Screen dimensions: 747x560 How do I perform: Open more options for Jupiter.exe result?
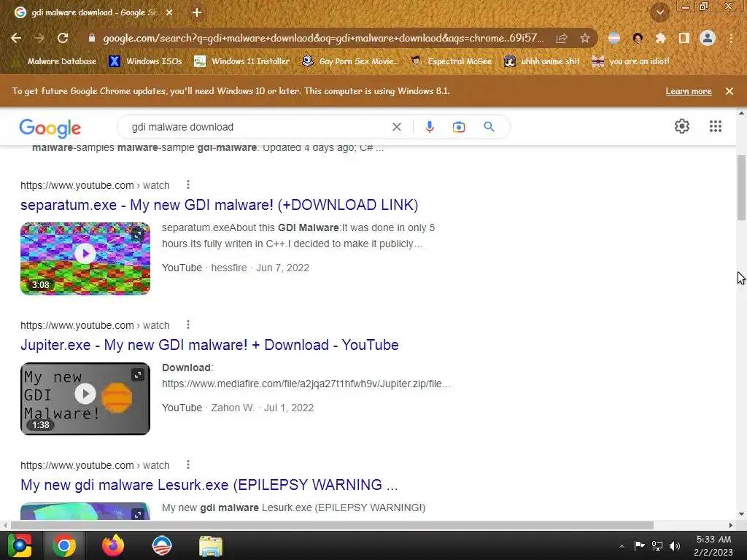188,324
